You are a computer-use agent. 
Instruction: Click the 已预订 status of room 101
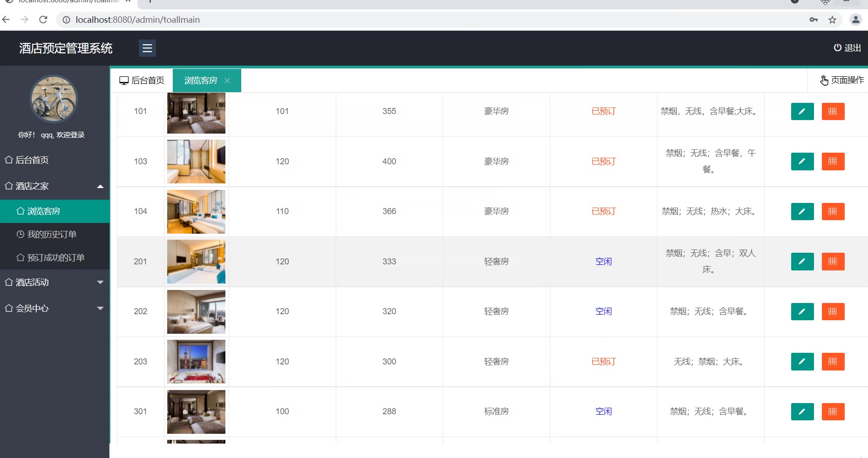click(x=604, y=111)
